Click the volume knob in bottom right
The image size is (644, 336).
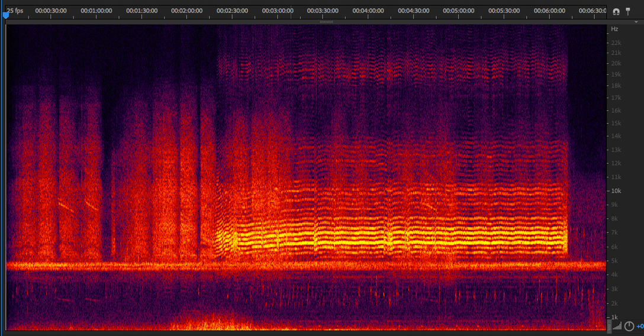pyautogui.click(x=629, y=327)
